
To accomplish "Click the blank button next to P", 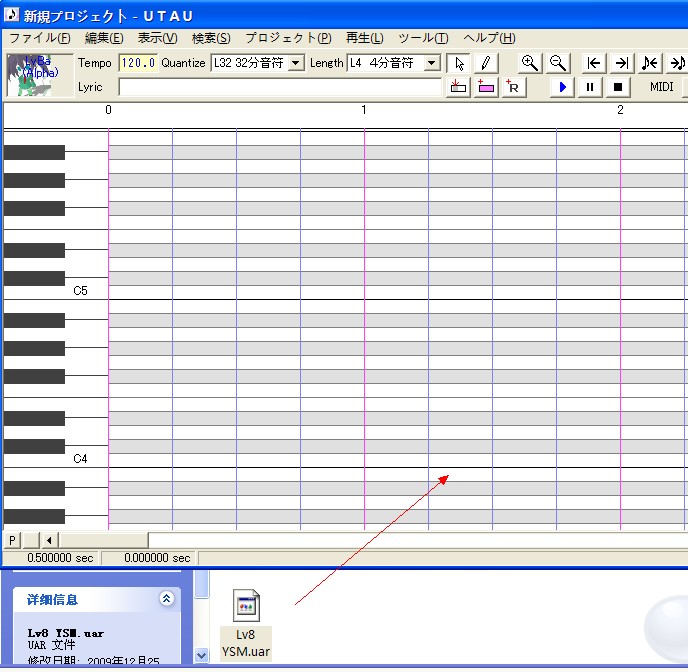I will tap(31, 540).
